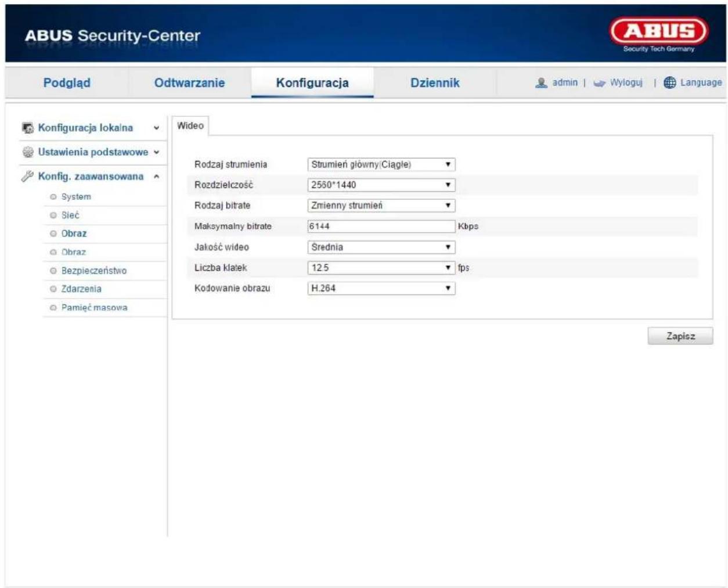Select the Wideo sub-tab
Viewport: 728px width, 588px height.
pyautogui.click(x=190, y=126)
